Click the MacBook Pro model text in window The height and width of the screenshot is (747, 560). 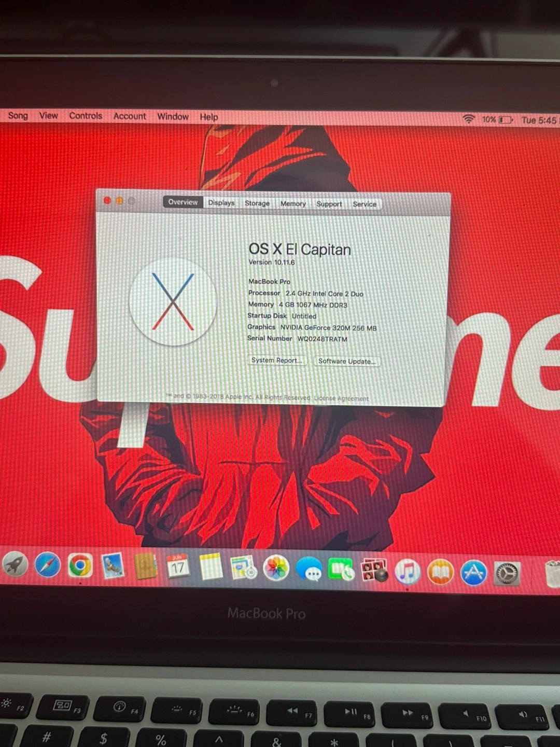click(x=269, y=282)
